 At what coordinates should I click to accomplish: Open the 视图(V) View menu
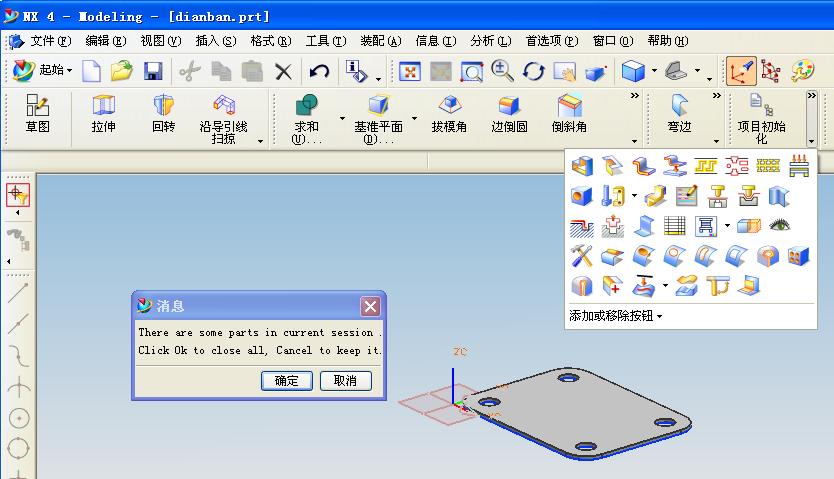[161, 41]
